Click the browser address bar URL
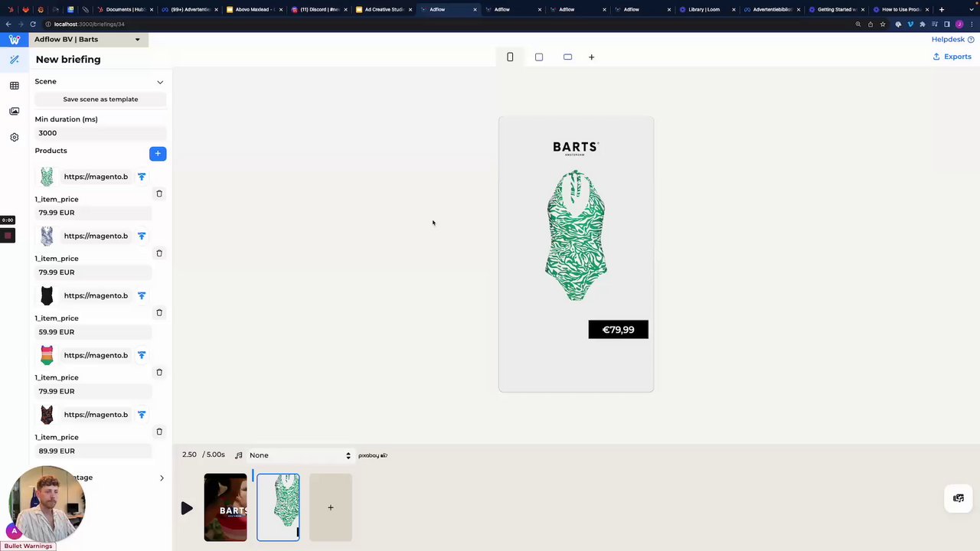The width and height of the screenshot is (980, 551). tap(89, 24)
